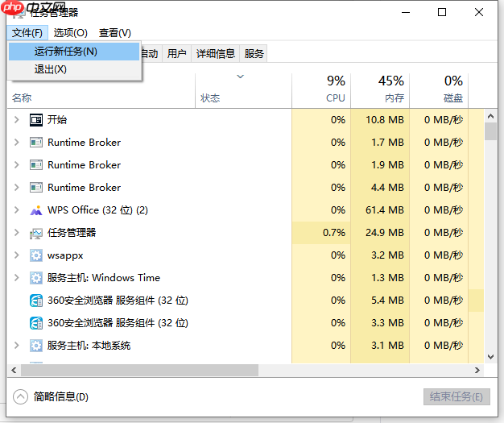Click the 0 MB/秒 disk value for 开始
504x423 pixels.
[444, 120]
